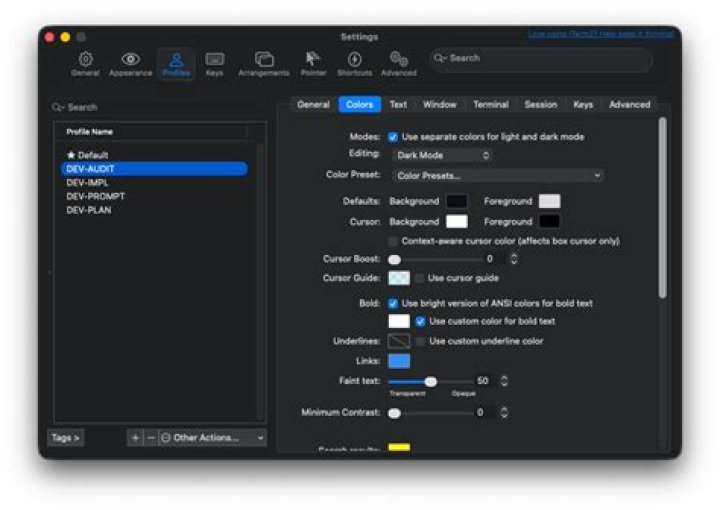Click the colors pane vertical scrollbar

(662, 207)
